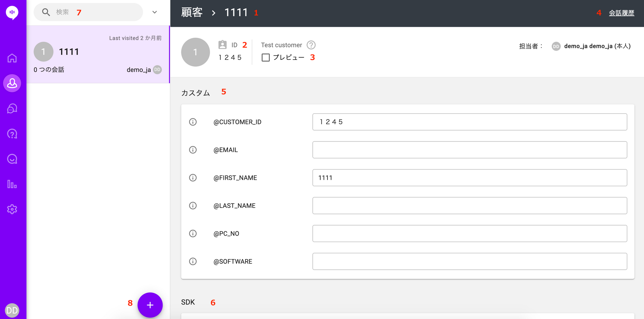Screen dimensions: 644x319
Task: Add a new customer with plus button
Action: [x=150, y=305]
